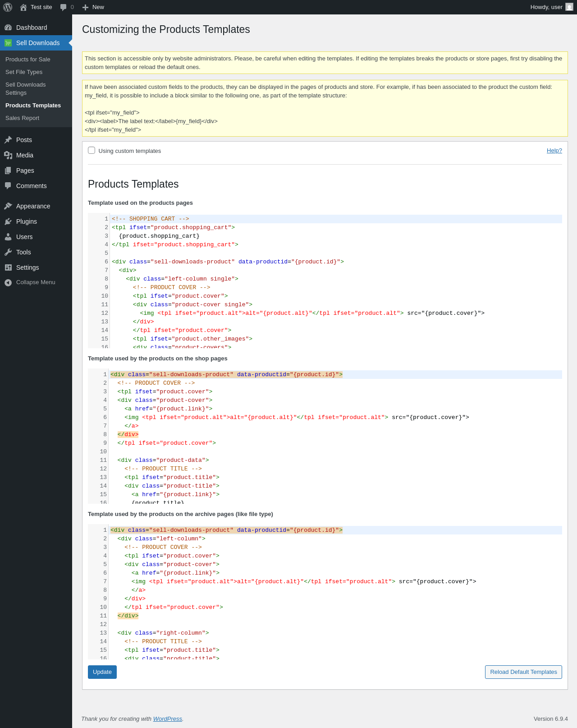Click the user avatar icon
This screenshot has height=728, width=577.
coord(569,7)
